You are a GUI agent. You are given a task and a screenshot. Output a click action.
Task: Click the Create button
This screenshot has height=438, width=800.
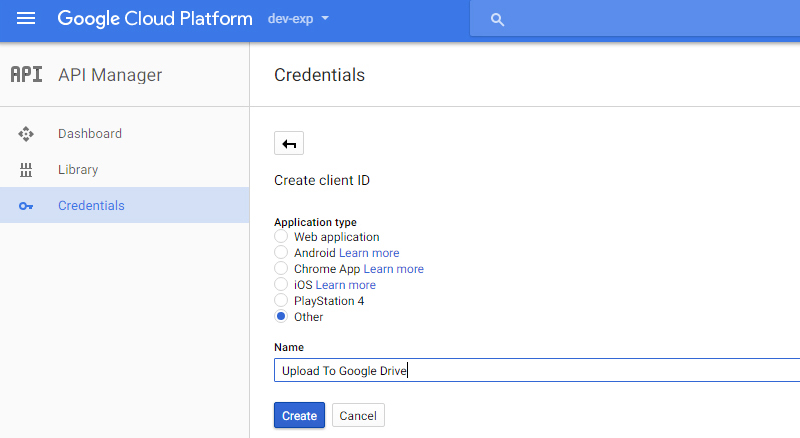coord(299,416)
